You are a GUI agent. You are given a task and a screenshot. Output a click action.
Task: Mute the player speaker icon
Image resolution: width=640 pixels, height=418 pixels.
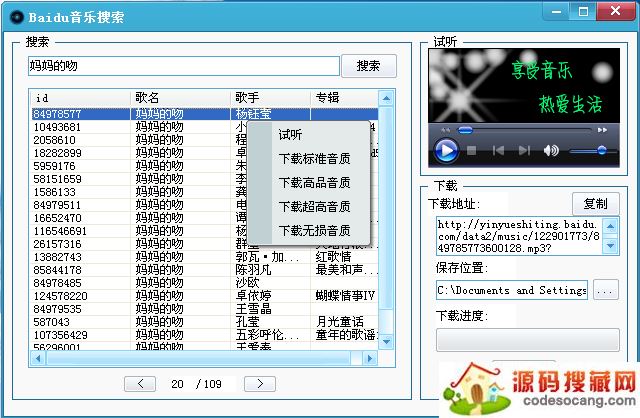coord(551,151)
